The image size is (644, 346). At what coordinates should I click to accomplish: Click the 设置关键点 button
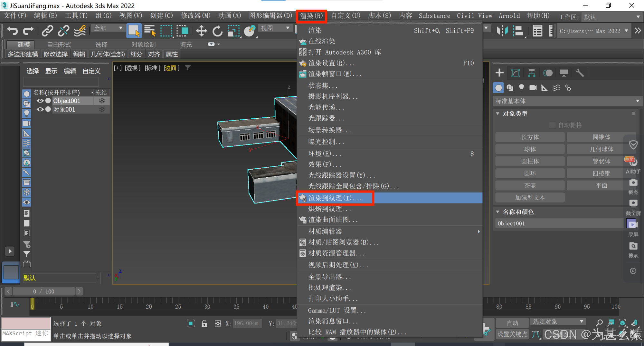(512, 334)
